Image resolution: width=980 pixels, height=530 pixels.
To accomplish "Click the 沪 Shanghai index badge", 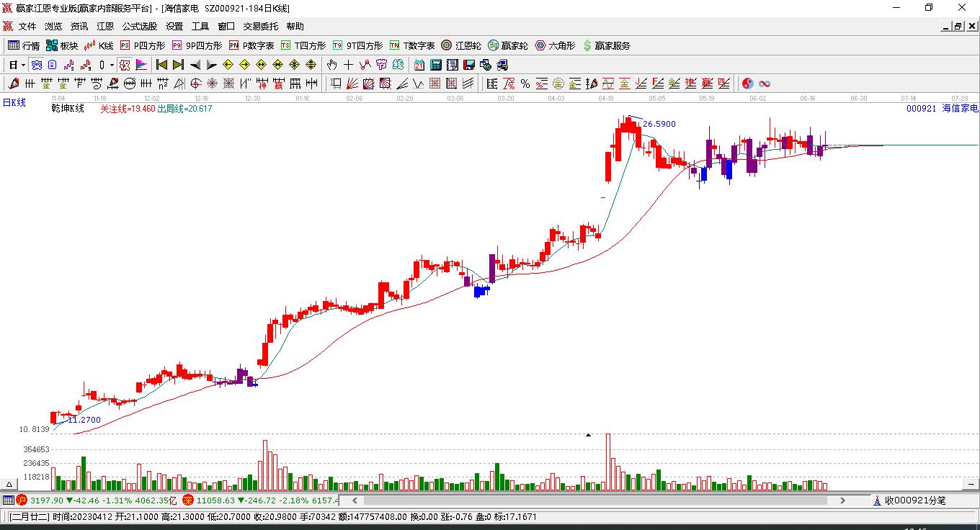I will coord(22,500).
